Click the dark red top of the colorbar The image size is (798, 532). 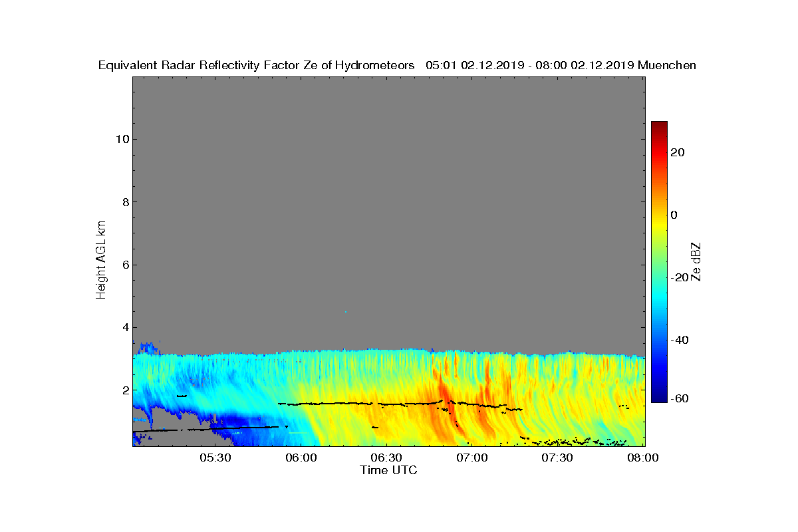click(x=659, y=126)
